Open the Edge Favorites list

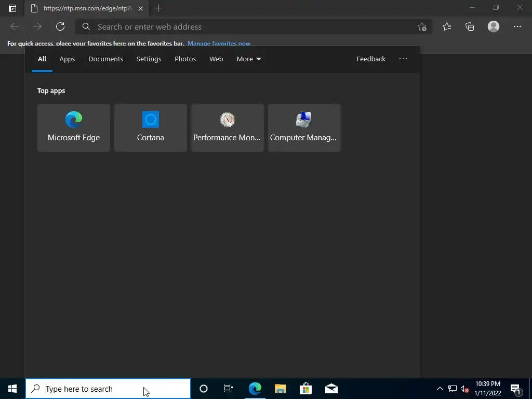447,26
